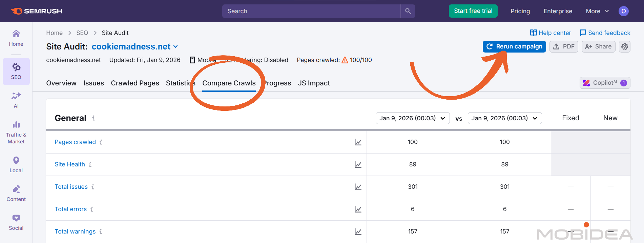Click the New column header
644x243 pixels.
[610, 118]
